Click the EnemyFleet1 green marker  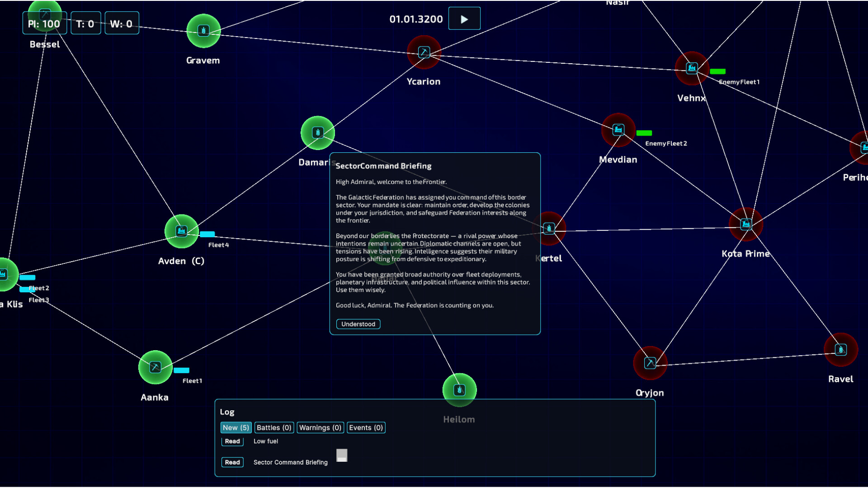[717, 71]
